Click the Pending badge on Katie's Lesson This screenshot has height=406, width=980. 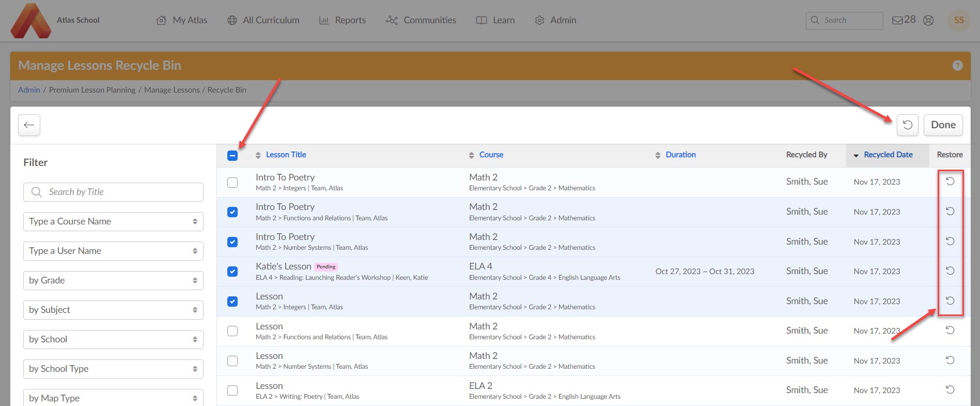coord(326,267)
